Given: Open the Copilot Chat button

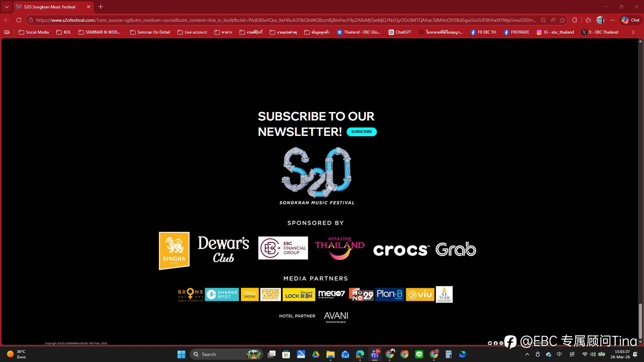Looking at the screenshot, I should pos(631,20).
